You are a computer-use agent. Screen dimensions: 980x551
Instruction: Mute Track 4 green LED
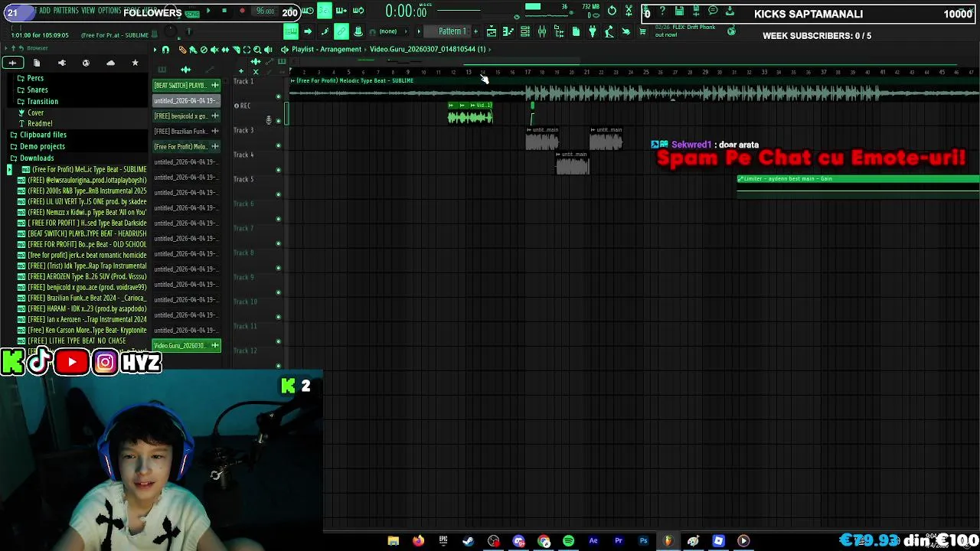pyautogui.click(x=279, y=169)
